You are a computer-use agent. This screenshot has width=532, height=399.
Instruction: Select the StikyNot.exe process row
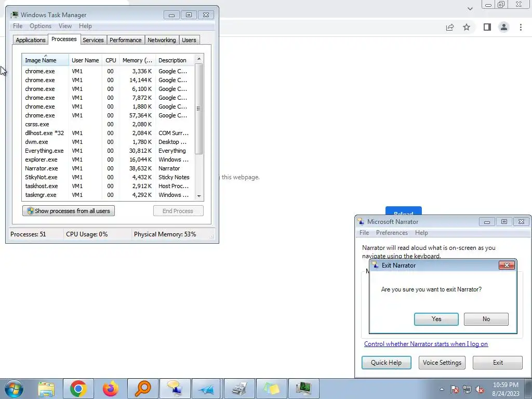coord(109,177)
